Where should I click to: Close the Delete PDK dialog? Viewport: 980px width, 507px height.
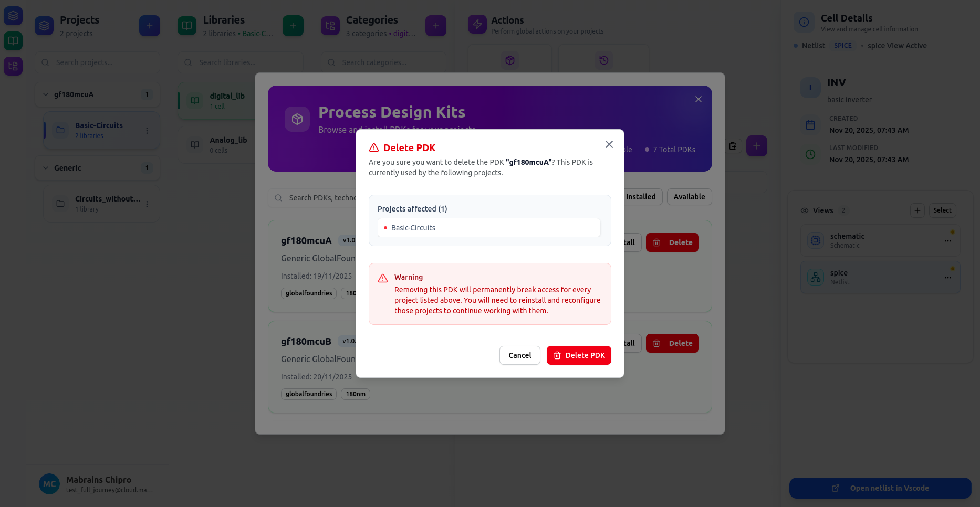[609, 144]
